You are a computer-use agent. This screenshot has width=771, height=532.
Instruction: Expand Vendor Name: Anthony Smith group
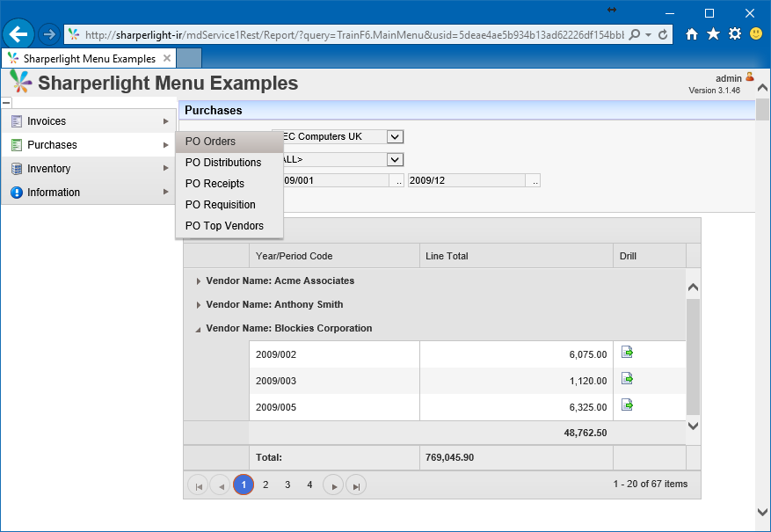(x=198, y=305)
